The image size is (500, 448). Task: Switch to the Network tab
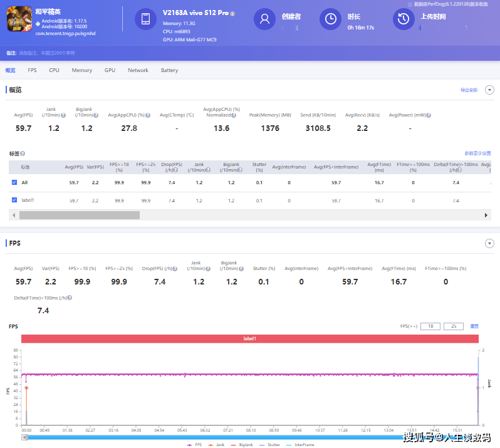(x=138, y=70)
